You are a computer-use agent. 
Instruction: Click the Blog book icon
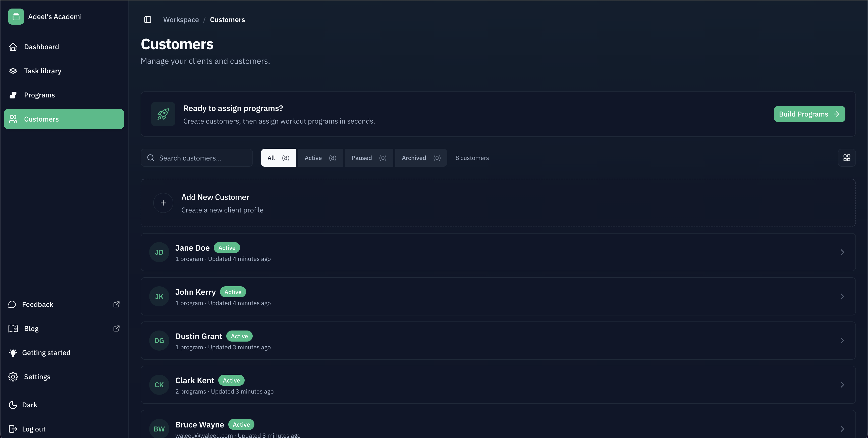pos(13,328)
